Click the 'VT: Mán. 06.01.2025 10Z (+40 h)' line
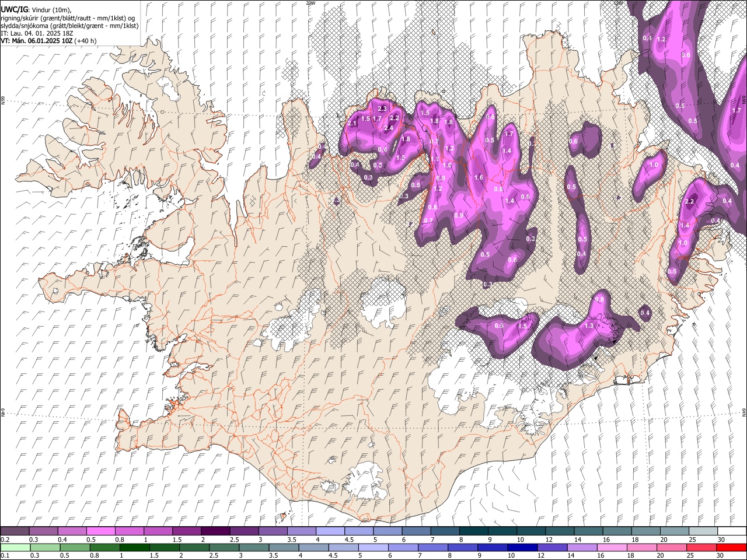 pos(49,41)
